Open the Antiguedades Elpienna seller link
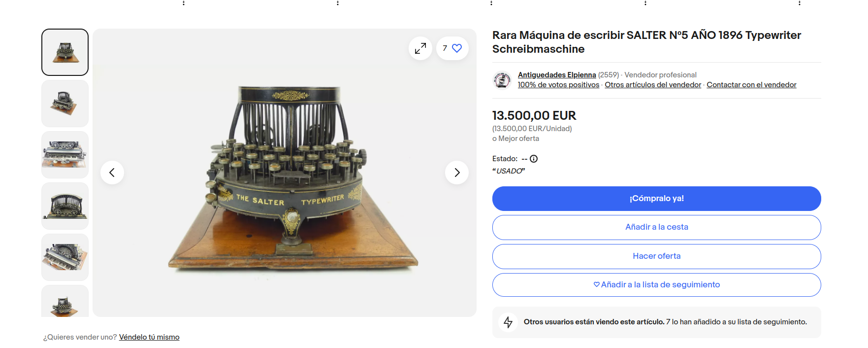 click(556, 75)
